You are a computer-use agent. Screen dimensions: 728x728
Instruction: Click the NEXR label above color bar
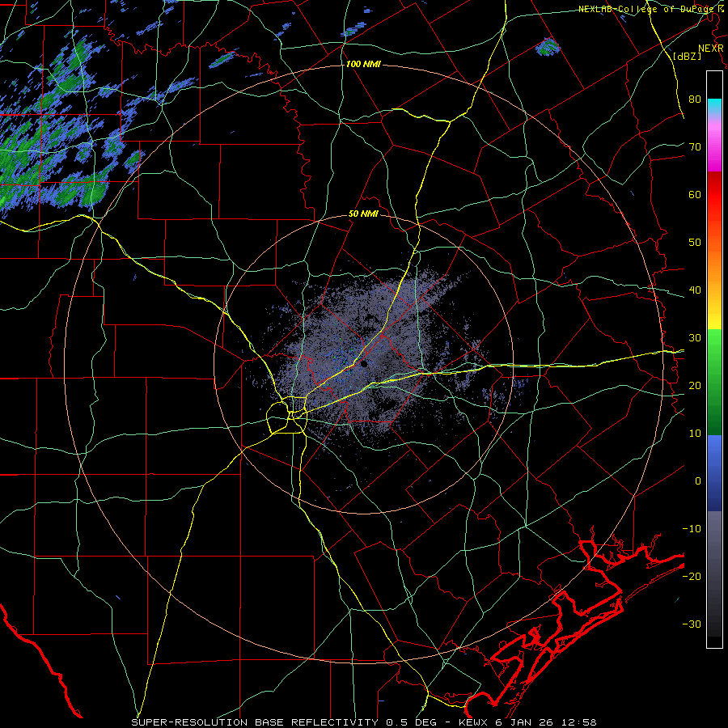pyautogui.click(x=711, y=49)
